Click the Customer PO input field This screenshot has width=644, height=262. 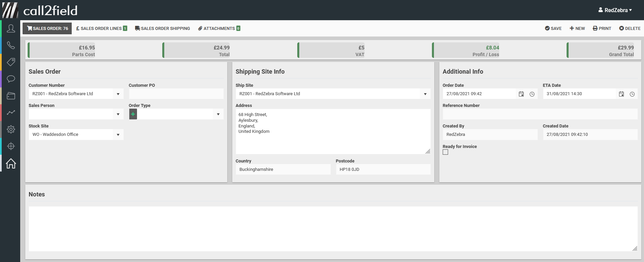(x=176, y=94)
